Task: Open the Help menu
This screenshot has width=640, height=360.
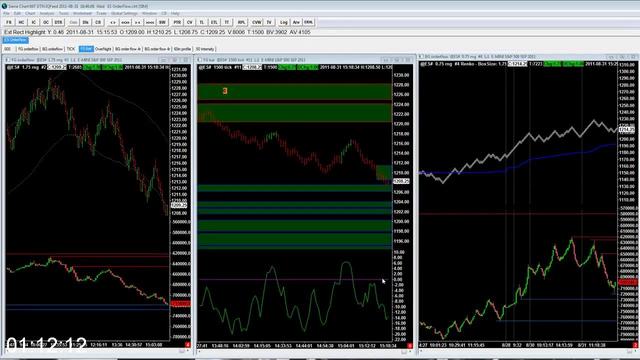Action: tap(175, 13)
